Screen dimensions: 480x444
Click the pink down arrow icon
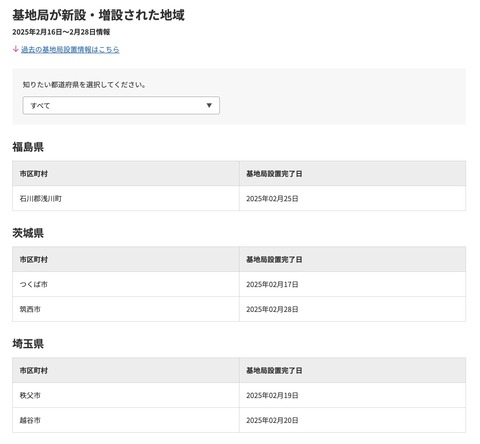pos(15,49)
